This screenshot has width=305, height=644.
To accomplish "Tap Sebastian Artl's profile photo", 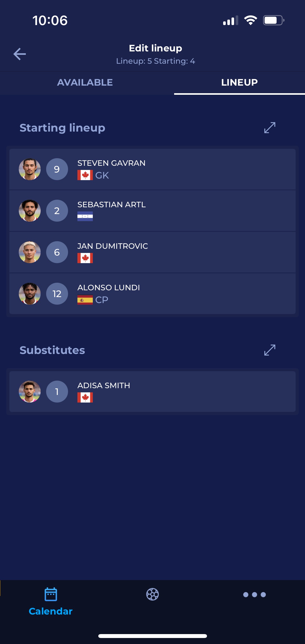I will (x=30, y=211).
